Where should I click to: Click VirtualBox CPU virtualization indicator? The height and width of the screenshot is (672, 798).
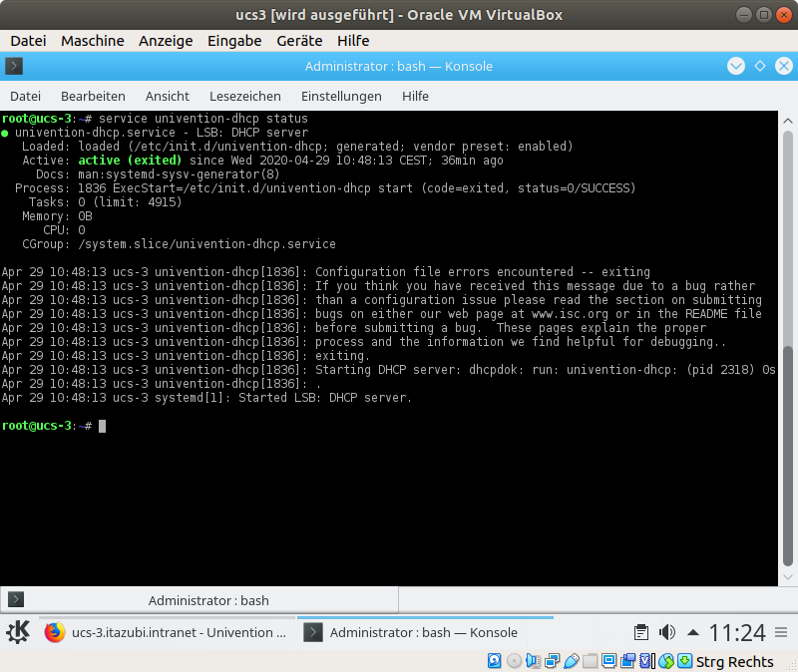(x=646, y=661)
